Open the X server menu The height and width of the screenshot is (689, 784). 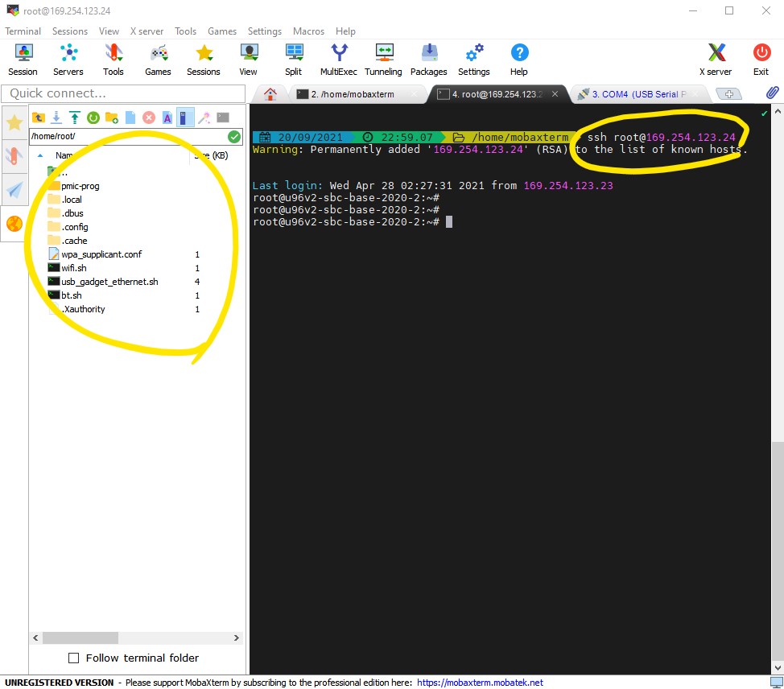pyautogui.click(x=147, y=31)
